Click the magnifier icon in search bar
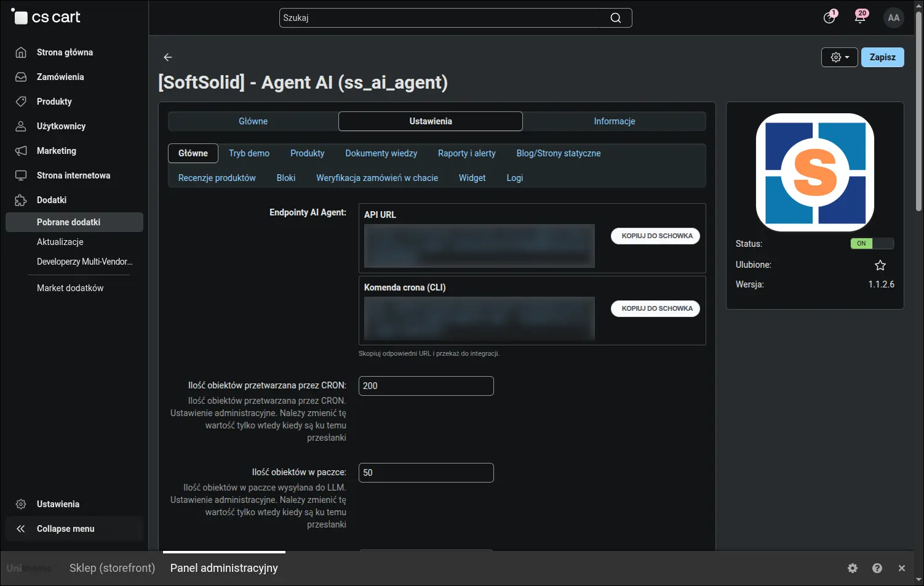 pyautogui.click(x=616, y=18)
